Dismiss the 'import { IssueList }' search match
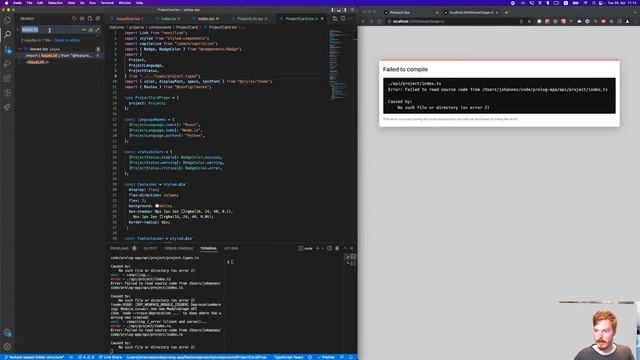Viewport: 640px width, 360px height. pos(98,56)
